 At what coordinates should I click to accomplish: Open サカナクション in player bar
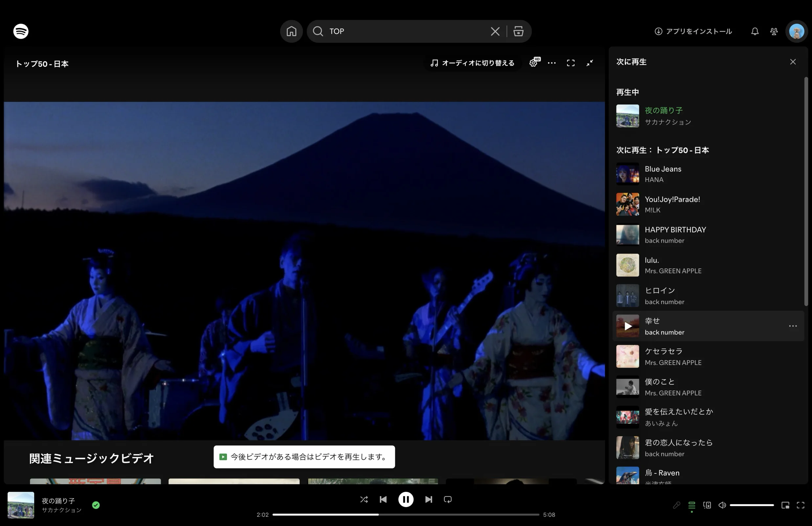click(x=61, y=510)
